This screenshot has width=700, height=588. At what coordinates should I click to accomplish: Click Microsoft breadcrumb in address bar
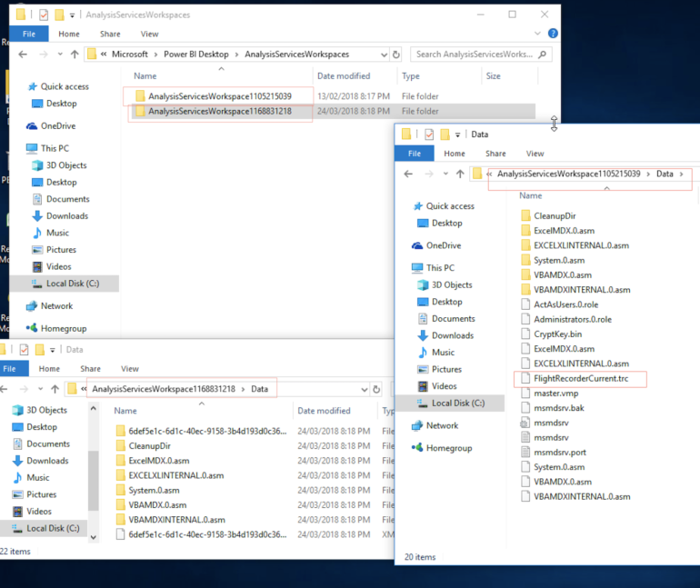tap(129, 55)
